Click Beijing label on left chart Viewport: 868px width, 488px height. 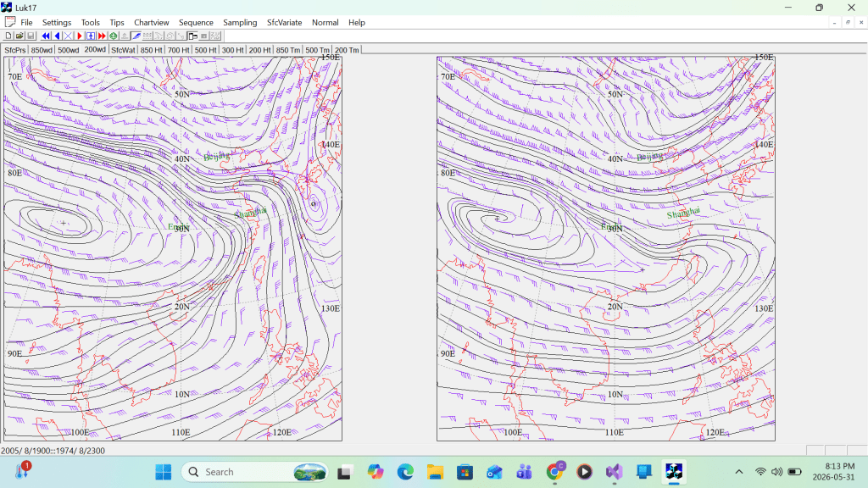tap(216, 157)
